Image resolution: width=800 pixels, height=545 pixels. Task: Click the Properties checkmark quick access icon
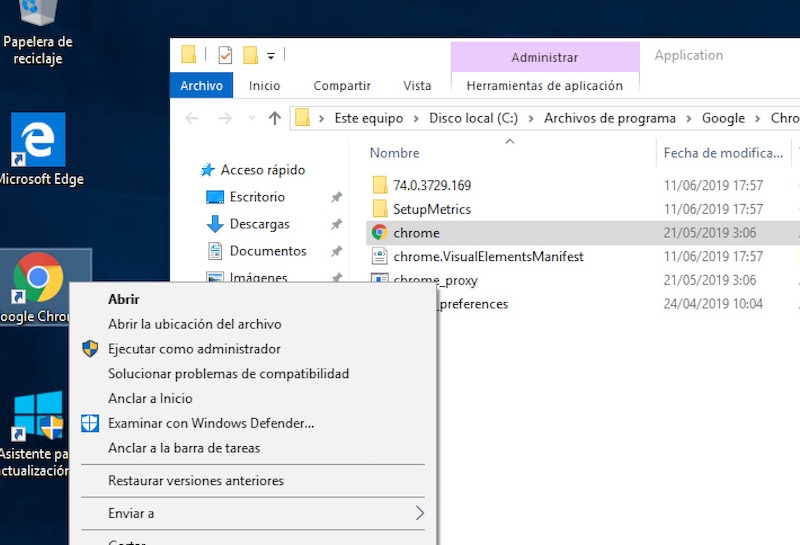tap(225, 55)
